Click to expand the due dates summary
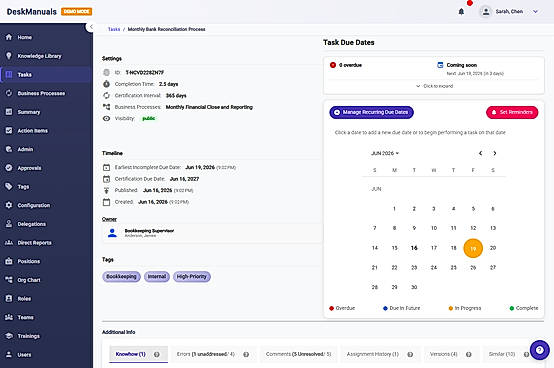This screenshot has height=368, width=554. 434,86
